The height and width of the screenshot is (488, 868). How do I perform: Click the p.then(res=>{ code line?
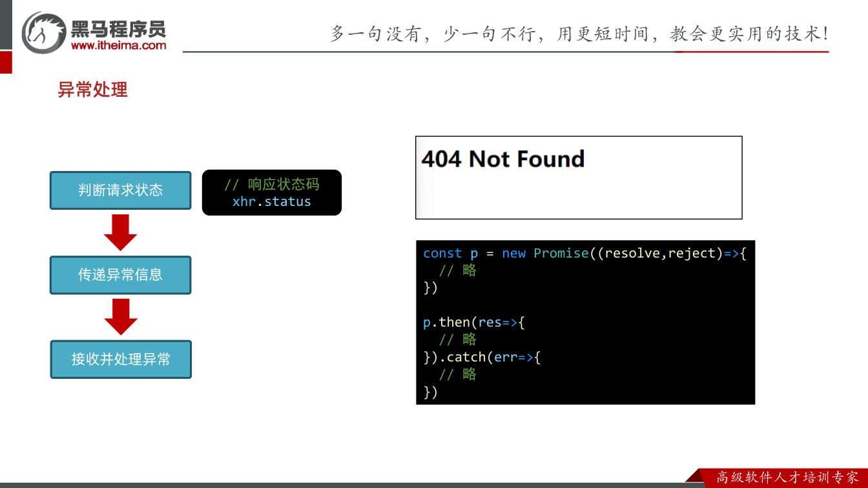474,322
